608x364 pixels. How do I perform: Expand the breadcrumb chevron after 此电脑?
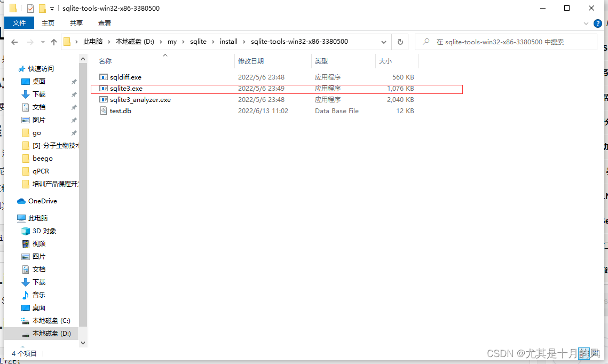pyautogui.click(x=109, y=42)
